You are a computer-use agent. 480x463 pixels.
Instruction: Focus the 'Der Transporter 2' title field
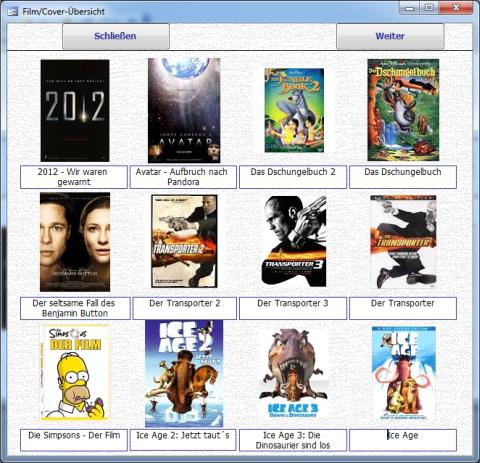pyautogui.click(x=185, y=308)
